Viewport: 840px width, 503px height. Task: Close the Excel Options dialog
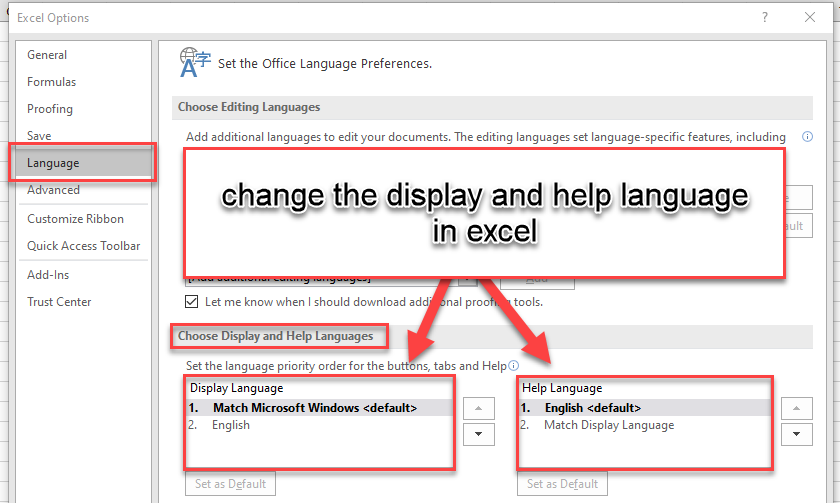point(810,17)
